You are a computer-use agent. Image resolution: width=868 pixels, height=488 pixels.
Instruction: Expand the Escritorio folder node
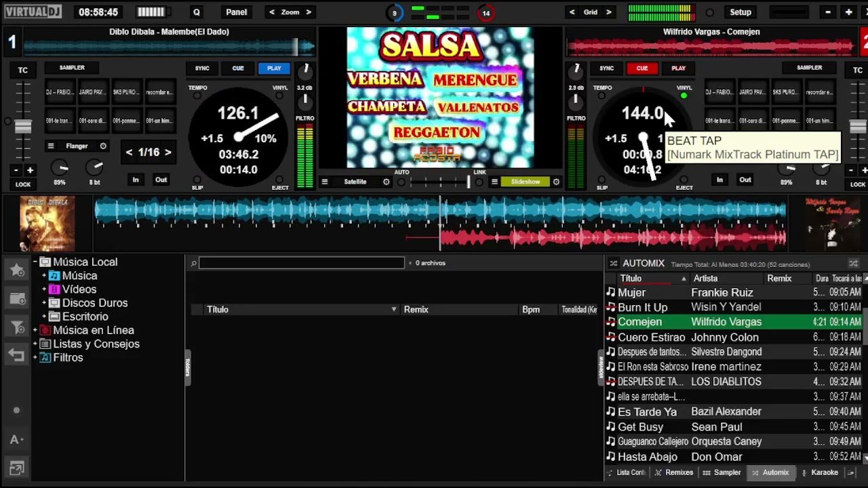click(45, 317)
